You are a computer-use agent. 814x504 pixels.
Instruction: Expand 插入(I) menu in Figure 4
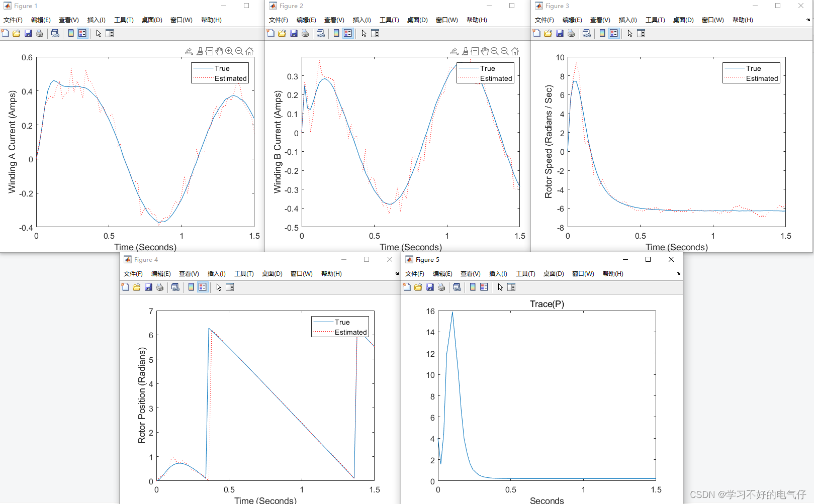click(x=217, y=274)
